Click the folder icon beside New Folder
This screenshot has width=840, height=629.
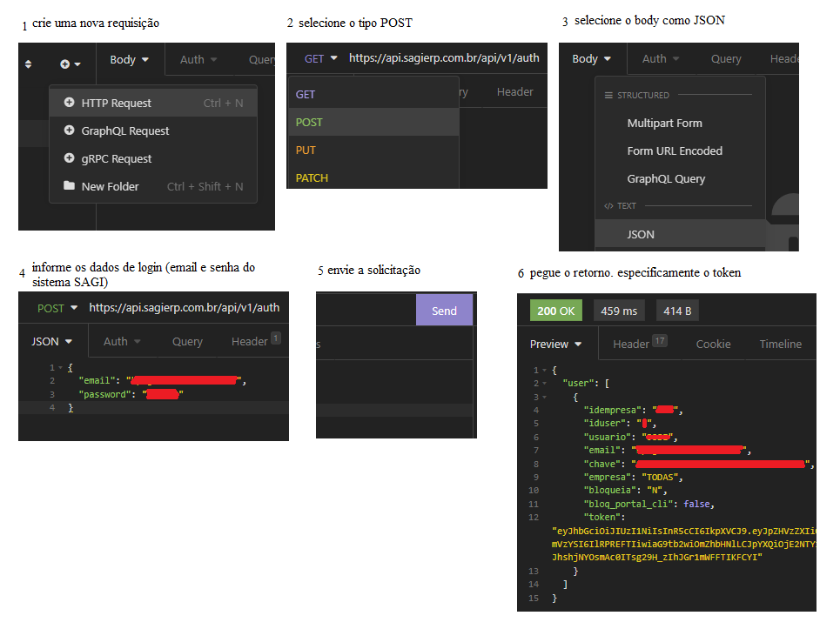pyautogui.click(x=69, y=186)
